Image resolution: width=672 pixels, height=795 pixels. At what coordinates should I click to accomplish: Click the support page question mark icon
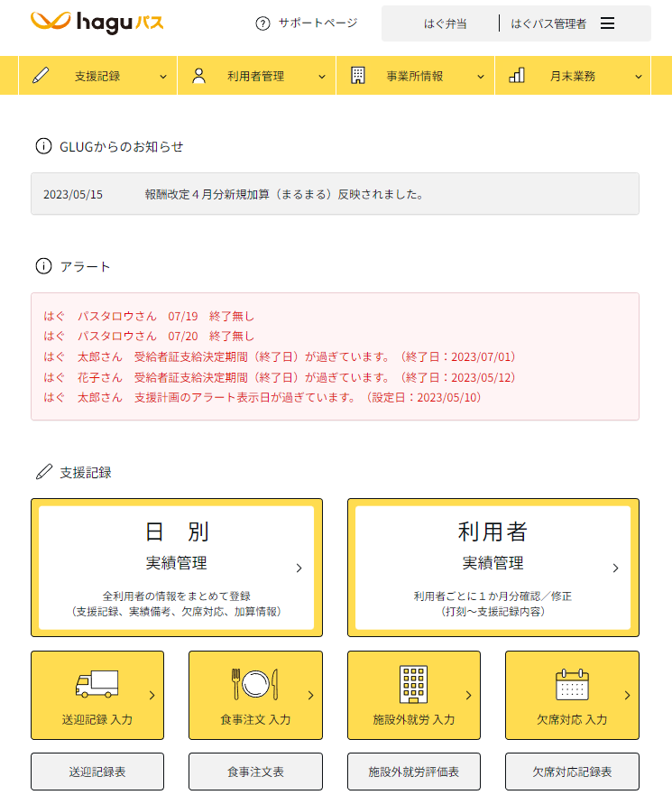[x=262, y=23]
